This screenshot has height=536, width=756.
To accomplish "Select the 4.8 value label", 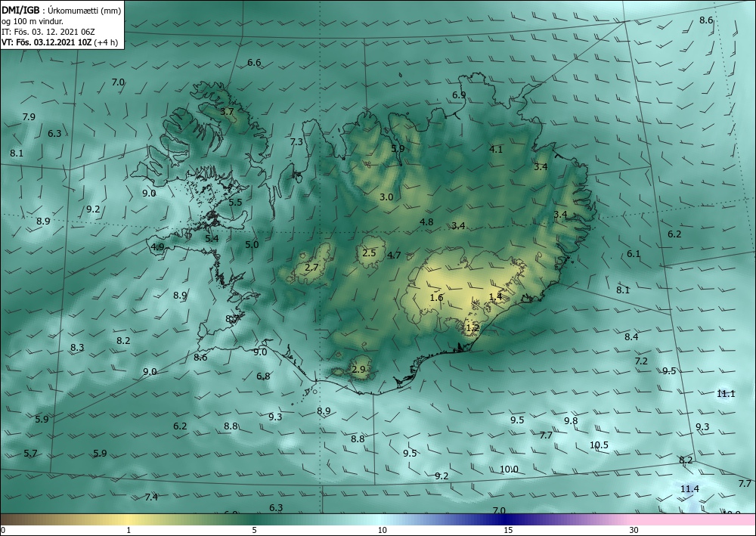I will (x=426, y=222).
